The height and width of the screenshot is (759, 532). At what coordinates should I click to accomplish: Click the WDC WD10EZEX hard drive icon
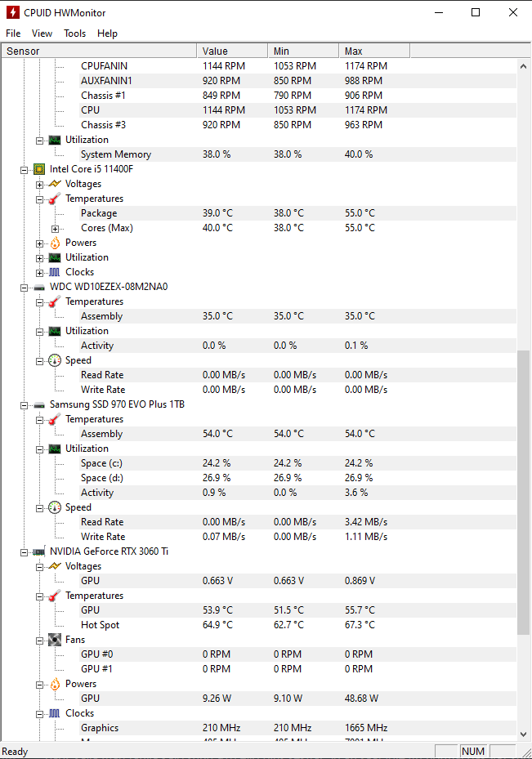click(x=38, y=287)
